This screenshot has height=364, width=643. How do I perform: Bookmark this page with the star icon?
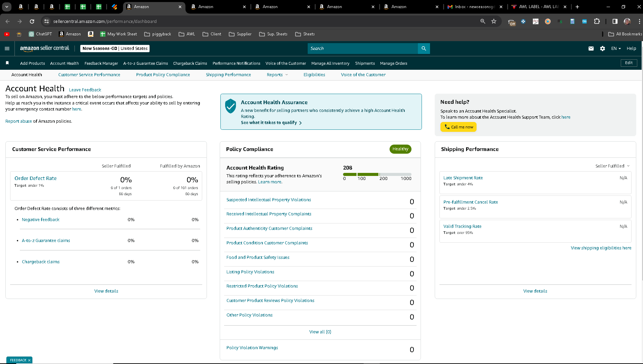tap(494, 21)
